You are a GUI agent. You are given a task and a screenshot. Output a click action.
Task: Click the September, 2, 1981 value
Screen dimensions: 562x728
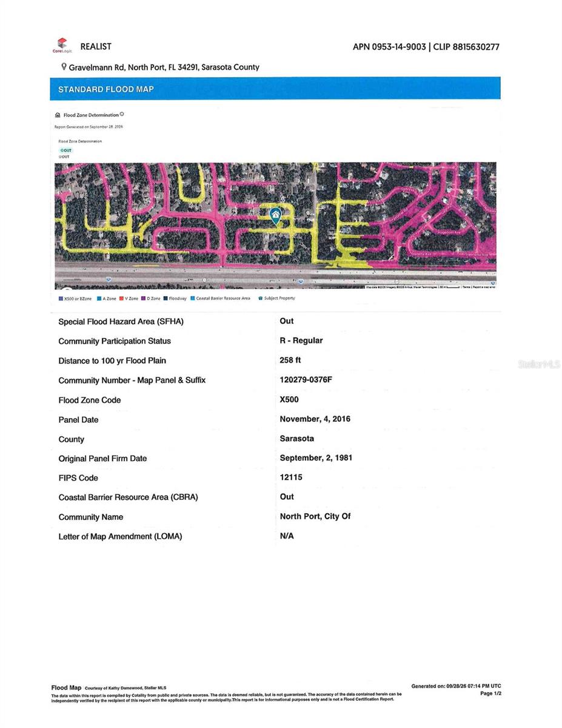(x=316, y=457)
